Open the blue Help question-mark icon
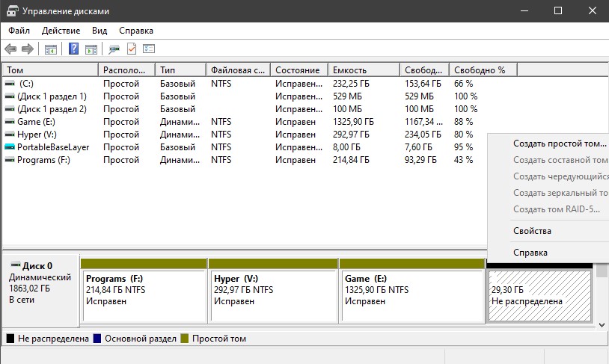The image size is (609, 364). [73, 49]
